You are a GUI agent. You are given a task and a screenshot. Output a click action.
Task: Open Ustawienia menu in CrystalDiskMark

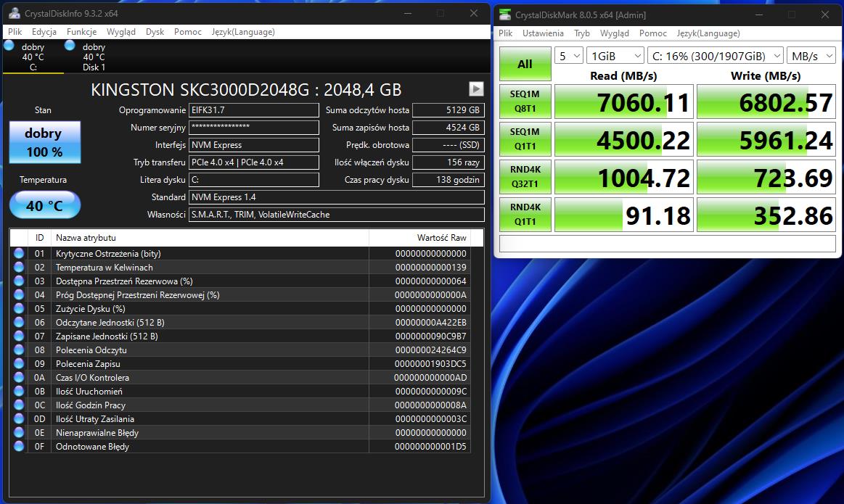[543, 33]
